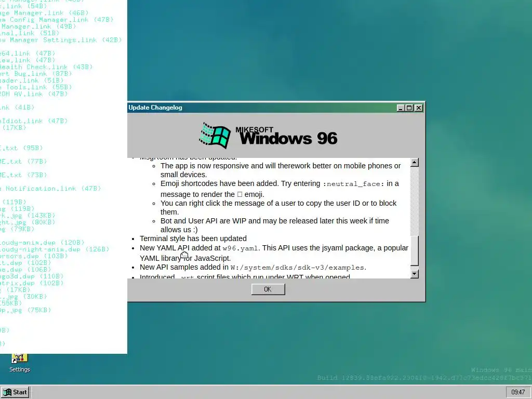This screenshot has height=399, width=532.
Task: Click 'atrix.dwp (102B)' terminal entry
Action: coord(32,283)
